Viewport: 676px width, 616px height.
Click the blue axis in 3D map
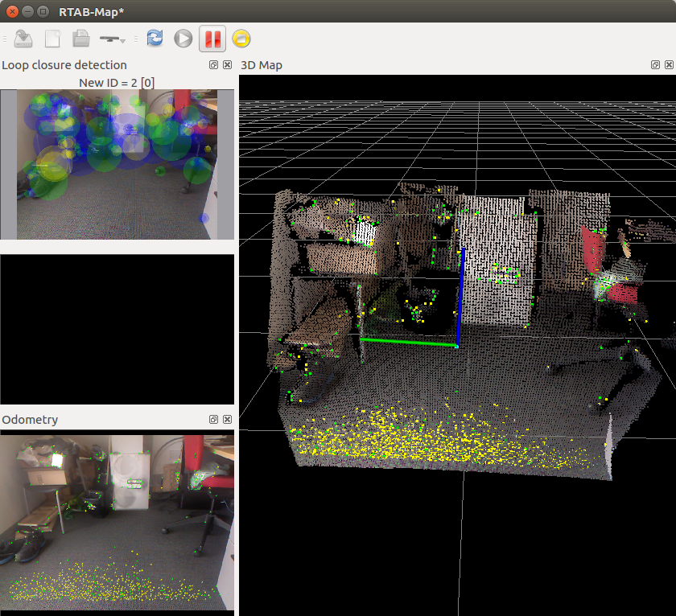(463, 298)
